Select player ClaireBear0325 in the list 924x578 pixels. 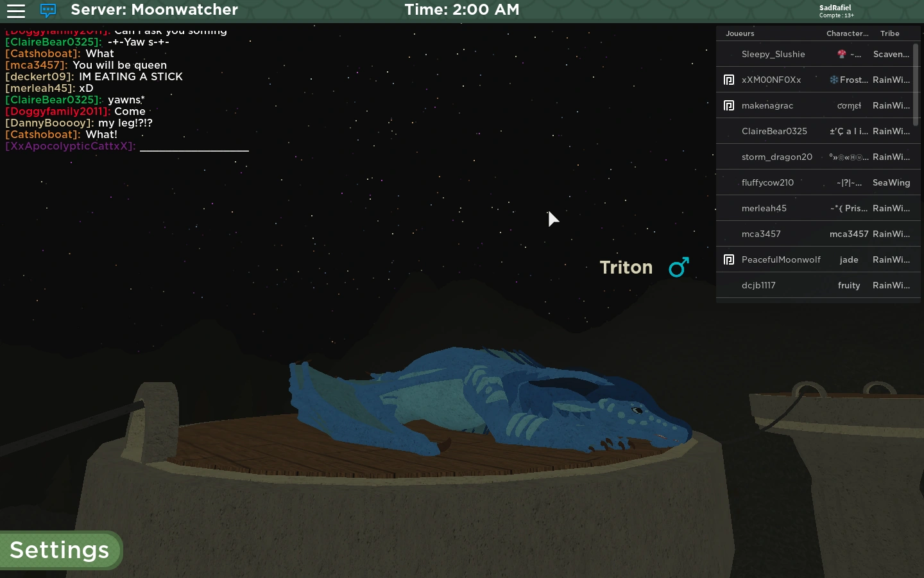[774, 131]
